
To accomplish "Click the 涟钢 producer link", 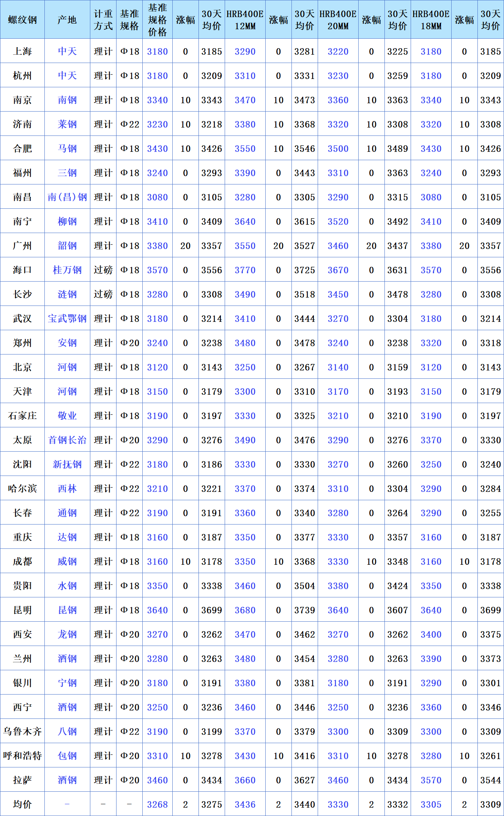I will [67, 294].
